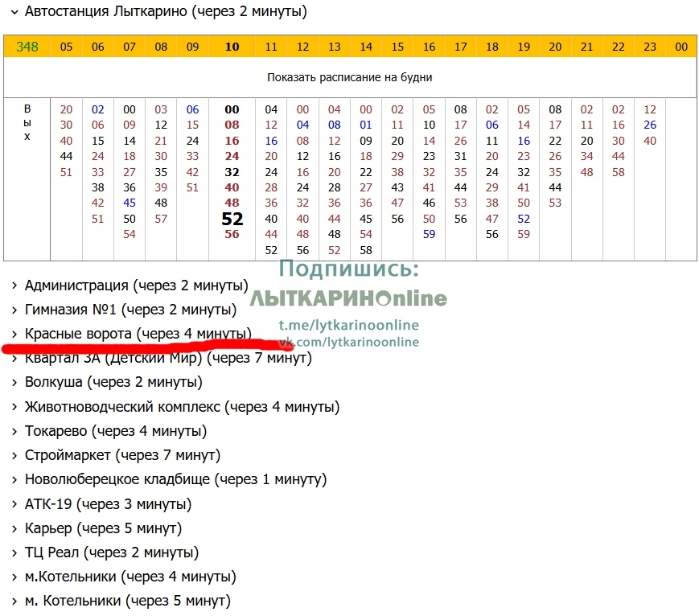Open the АТК-19 stop
This screenshot has width=699, height=616.
click(107, 504)
